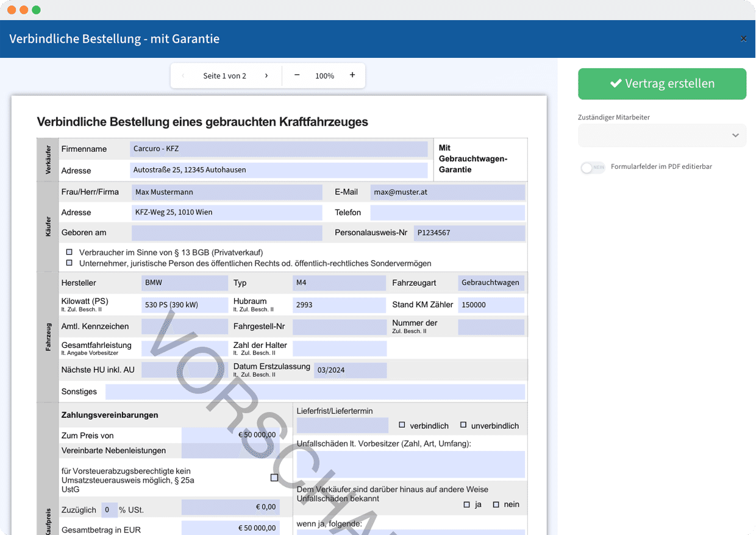756x535 pixels.
Task: Focus the Unfallschäden lt. Vorbesitzer text area
Action: 411,464
